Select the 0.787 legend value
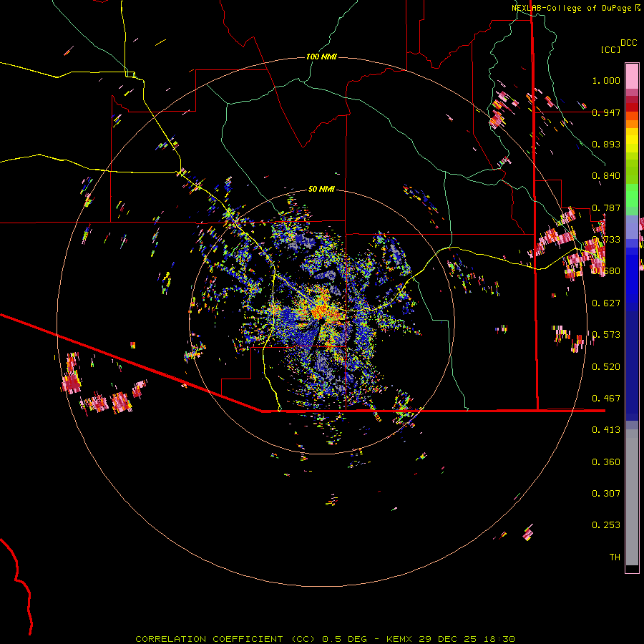 (606, 208)
